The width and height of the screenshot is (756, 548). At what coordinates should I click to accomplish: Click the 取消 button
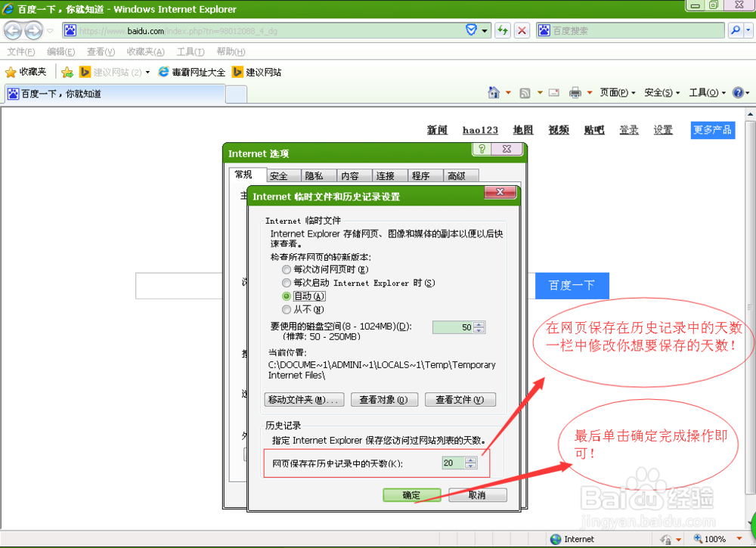coord(477,495)
